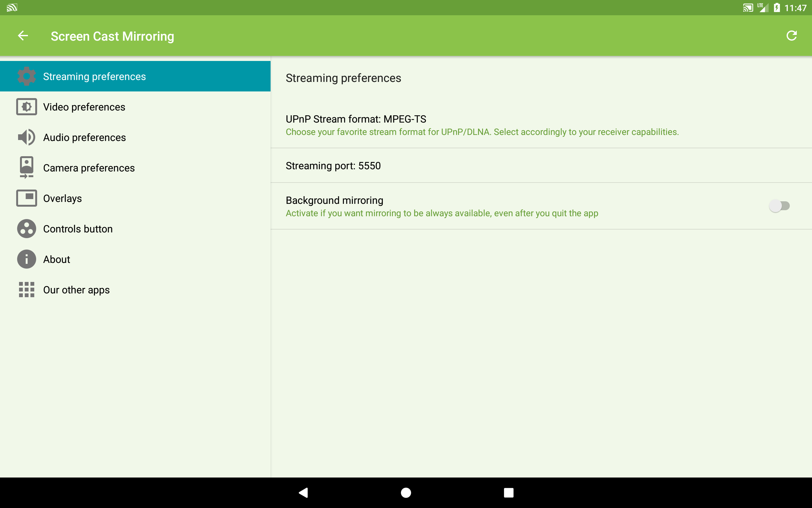
Task: Tap the cast notification icon in status bar
Action: (12, 7)
